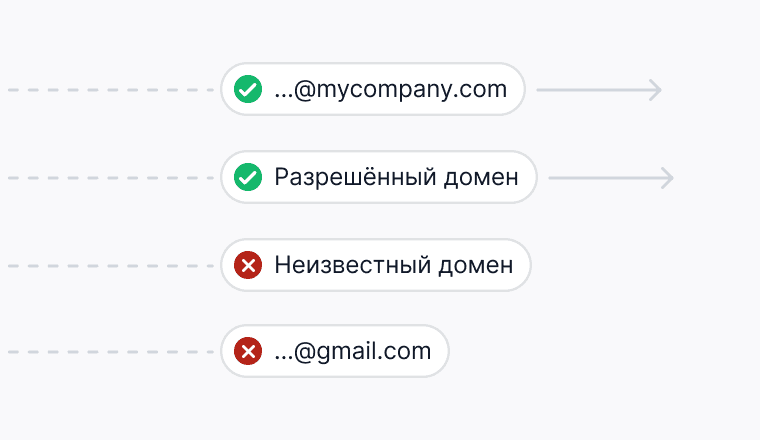Select the Неизвестный домен text label

(393, 265)
